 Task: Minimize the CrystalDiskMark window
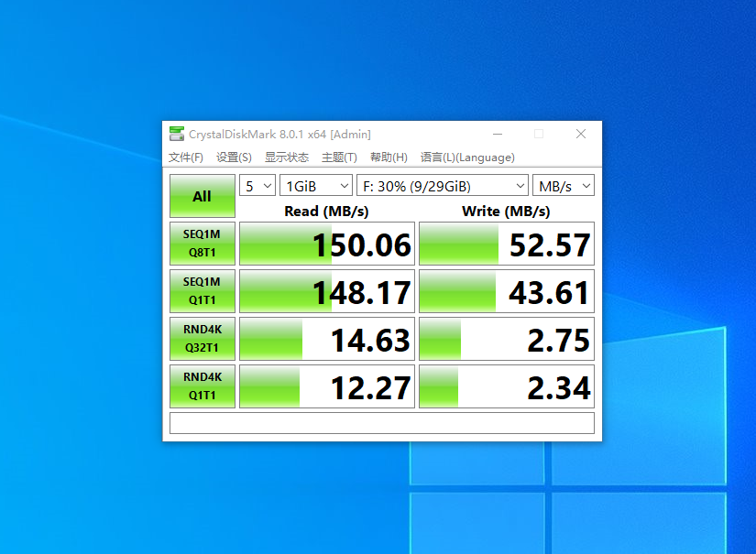pyautogui.click(x=498, y=134)
